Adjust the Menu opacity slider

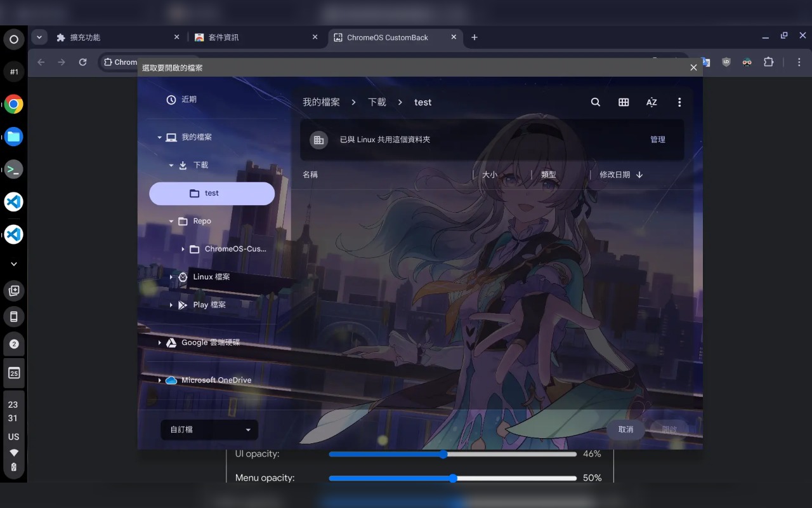(x=452, y=478)
